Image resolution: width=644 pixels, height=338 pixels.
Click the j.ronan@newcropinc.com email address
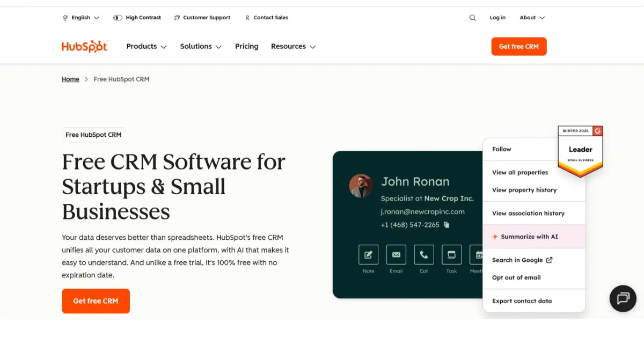pos(423,211)
